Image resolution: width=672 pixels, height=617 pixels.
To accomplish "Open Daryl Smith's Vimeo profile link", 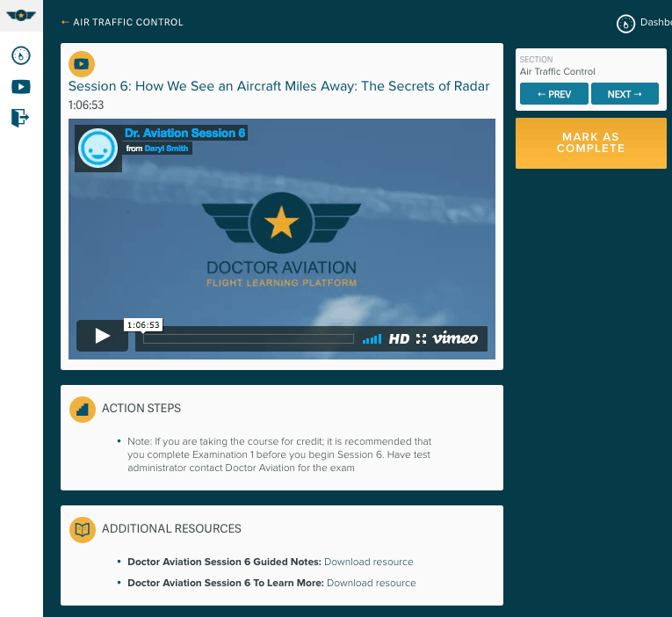I will coord(166,149).
